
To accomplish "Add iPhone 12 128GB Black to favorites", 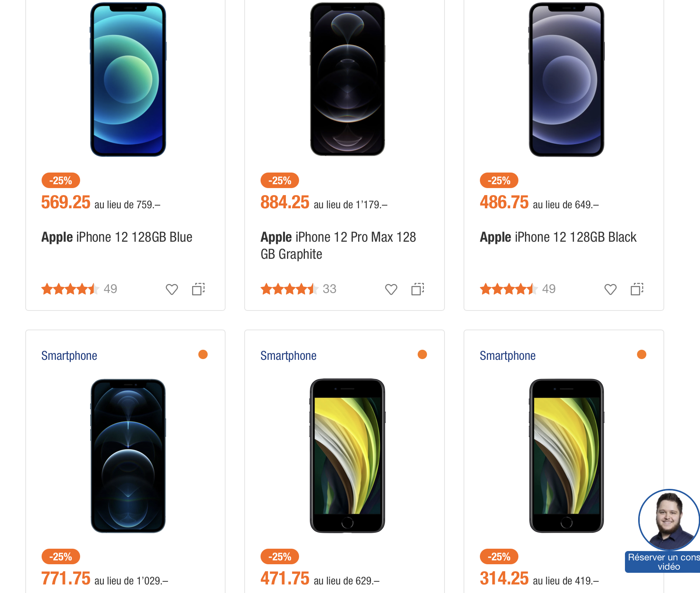I will (610, 289).
